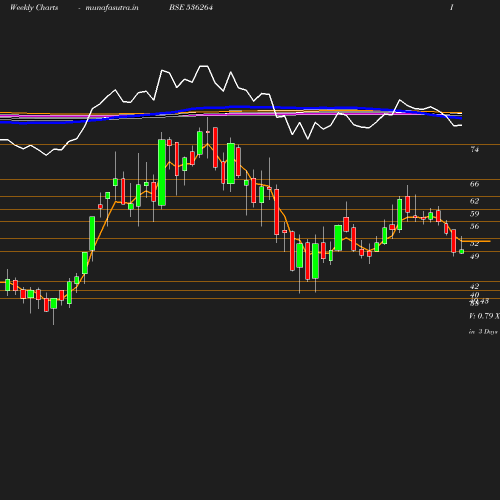Click the last green candlestick on the right
500x500 pixels.
coord(462,252)
